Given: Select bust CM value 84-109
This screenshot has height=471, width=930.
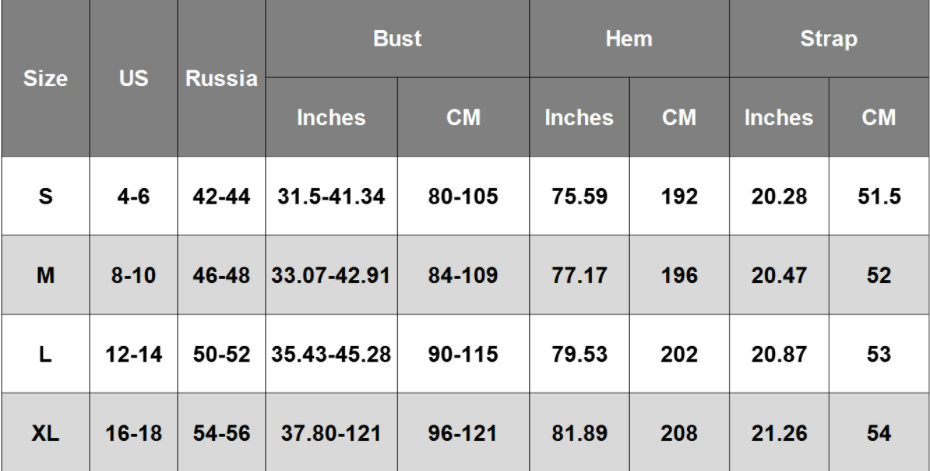Looking at the screenshot, I should pyautogui.click(x=462, y=276).
